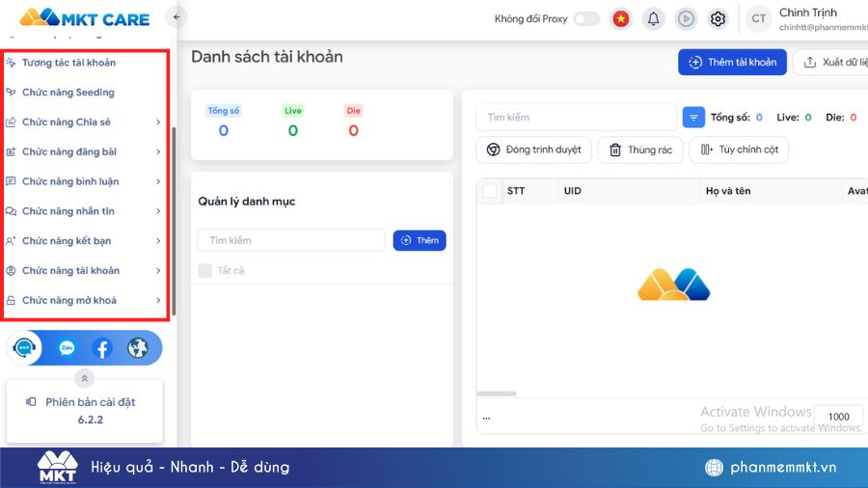Select Chức năng Seeding in sidebar

coord(68,93)
